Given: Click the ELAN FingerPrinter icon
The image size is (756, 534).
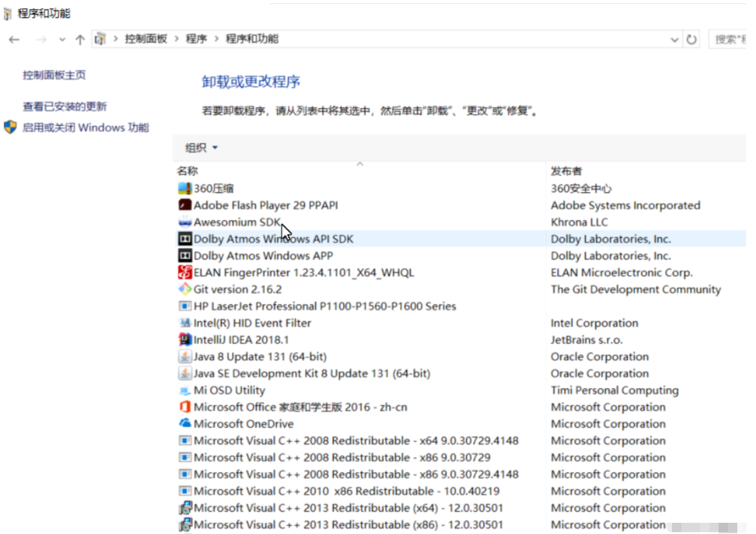Looking at the screenshot, I should pos(185,272).
